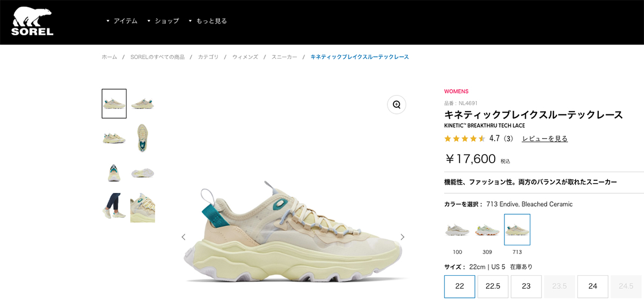Open the ウィメンズ breadcrumb link
644x300 pixels.
tap(245, 57)
